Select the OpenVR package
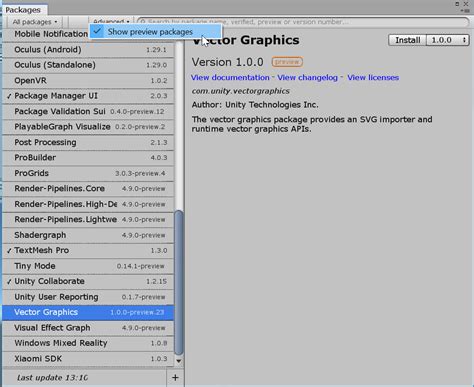 (x=88, y=81)
